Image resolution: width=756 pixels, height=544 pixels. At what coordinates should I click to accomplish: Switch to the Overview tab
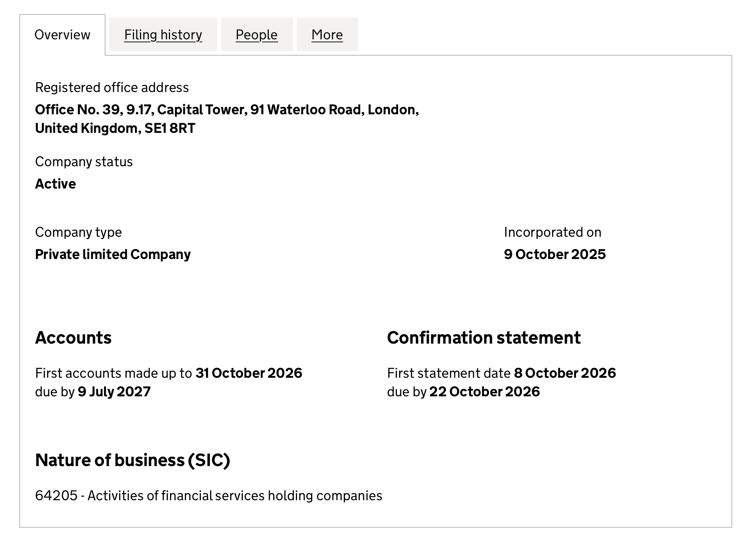(62, 35)
